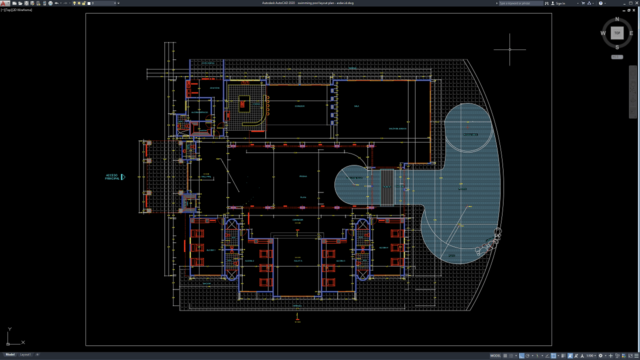Click the Help question mark icon
640x360 pixels.
[600, 3]
